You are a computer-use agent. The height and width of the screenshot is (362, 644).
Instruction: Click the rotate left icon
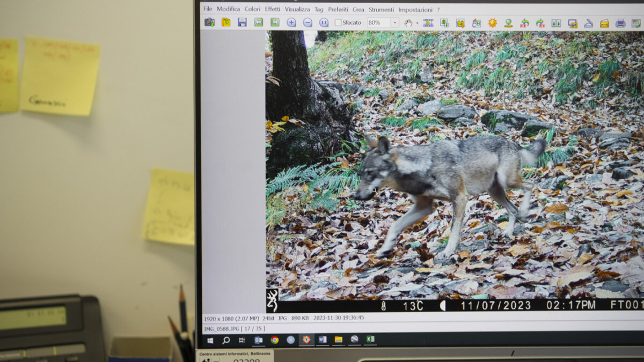[x=524, y=23]
